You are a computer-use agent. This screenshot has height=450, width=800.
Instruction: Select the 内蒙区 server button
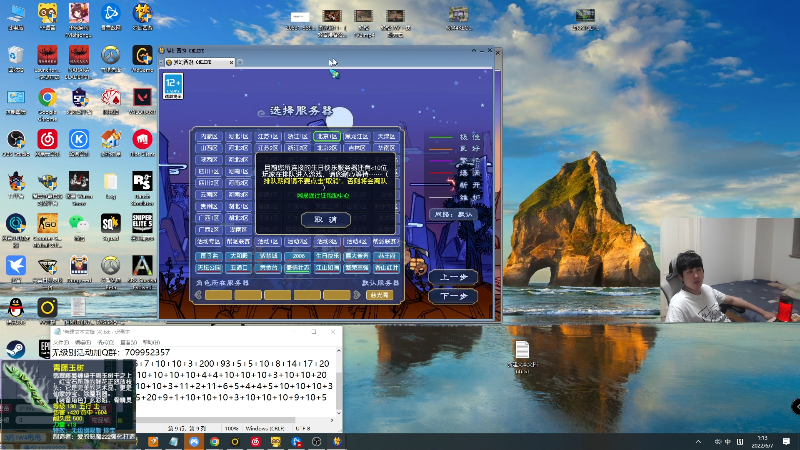(x=209, y=137)
